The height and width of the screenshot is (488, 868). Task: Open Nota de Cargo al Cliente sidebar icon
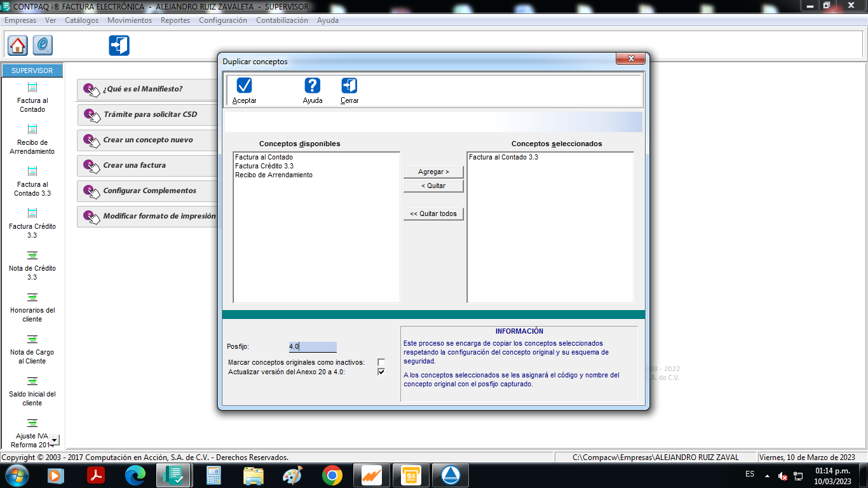(32, 339)
